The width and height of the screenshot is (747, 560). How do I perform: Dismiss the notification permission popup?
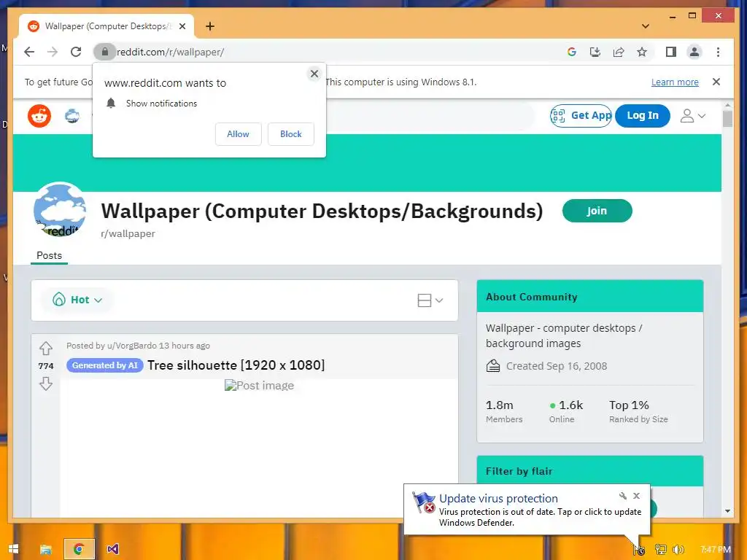314,74
